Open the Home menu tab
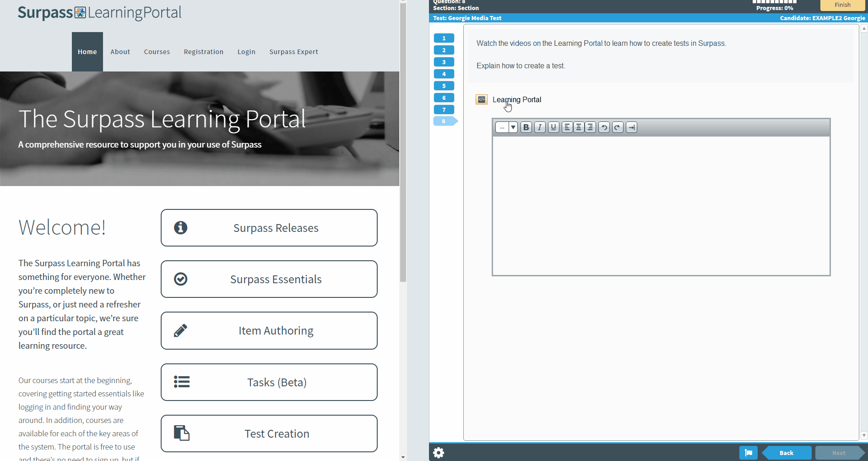The width and height of the screenshot is (868, 461). (x=87, y=52)
